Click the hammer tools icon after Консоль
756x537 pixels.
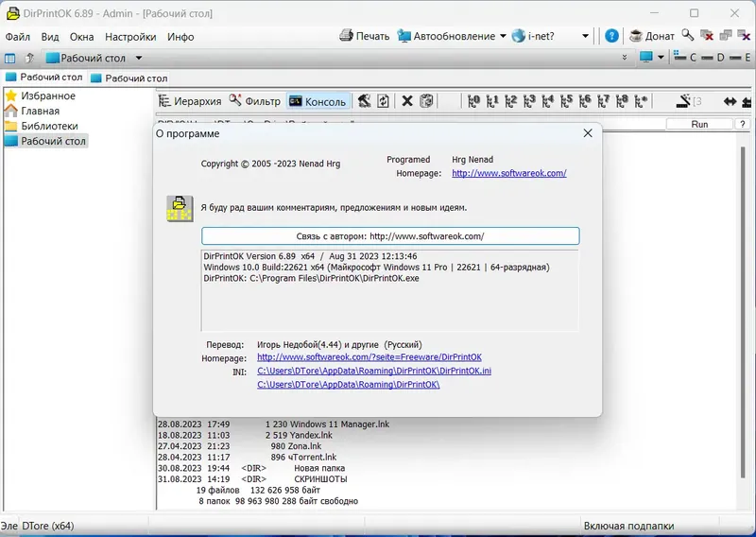coord(365,101)
